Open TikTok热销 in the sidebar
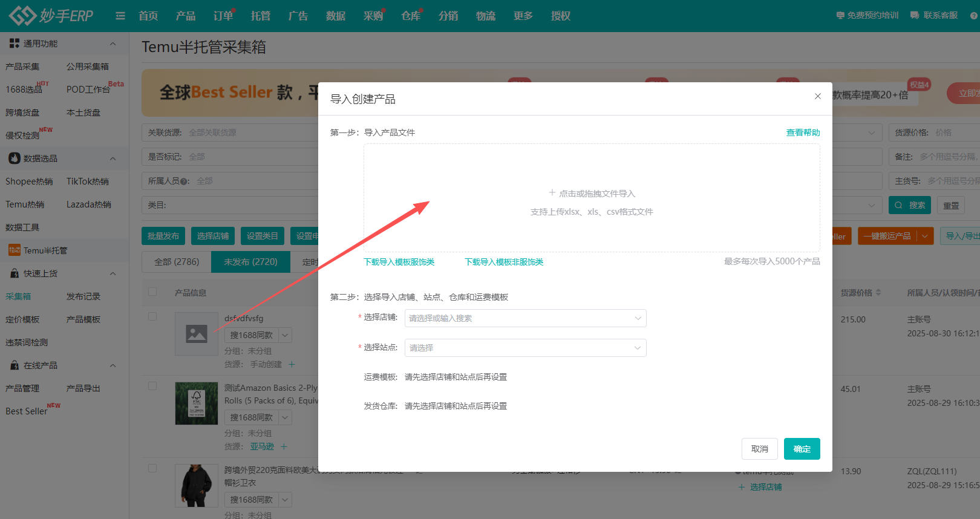 [x=88, y=181]
